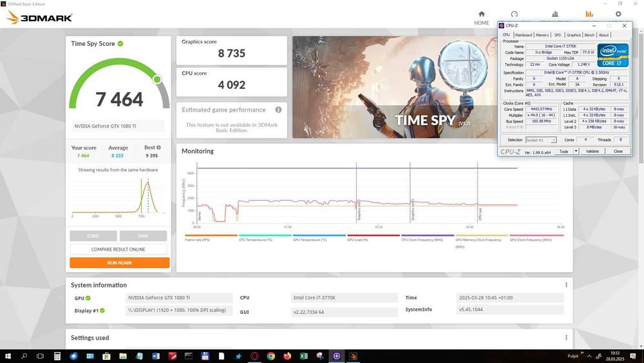The image size is (644, 363).
Task: Go to the HOME page in 3DMark
Action: 481,18
